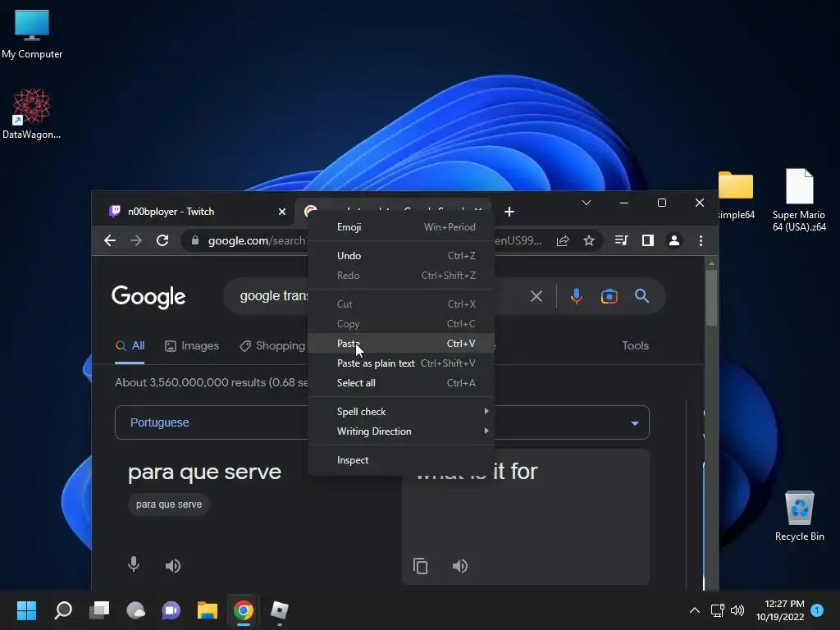Screen dimensions: 840x630
Task: Open the search Tools button
Action: (636, 345)
